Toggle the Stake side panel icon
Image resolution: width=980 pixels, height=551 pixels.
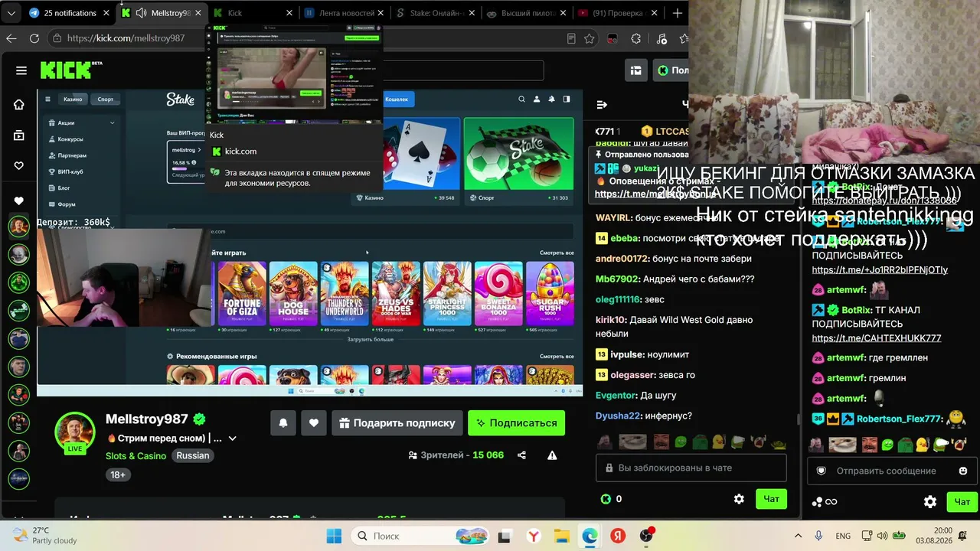click(x=567, y=99)
